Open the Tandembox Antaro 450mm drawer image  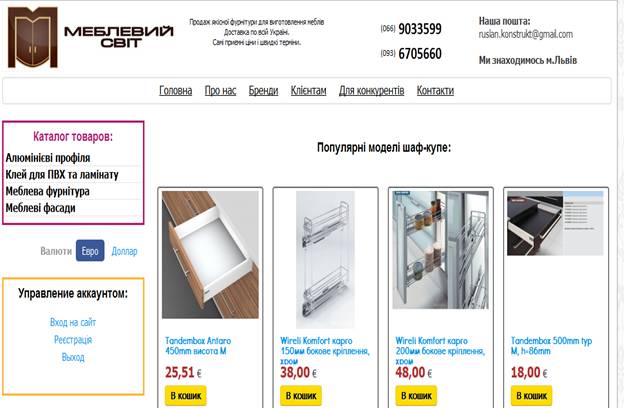pyautogui.click(x=210, y=255)
